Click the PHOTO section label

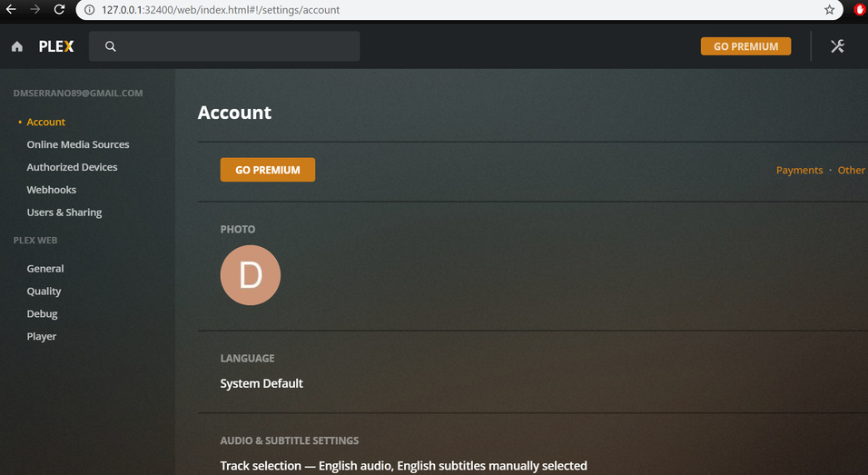tap(238, 229)
